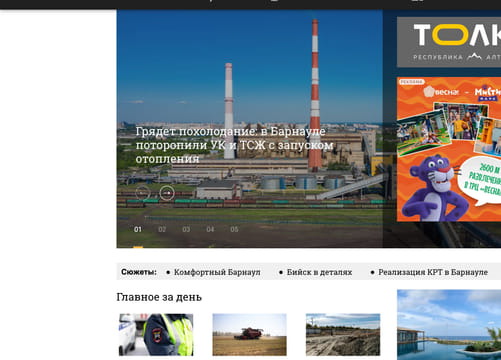Open headline about Barnaul heating launch

coord(234,145)
